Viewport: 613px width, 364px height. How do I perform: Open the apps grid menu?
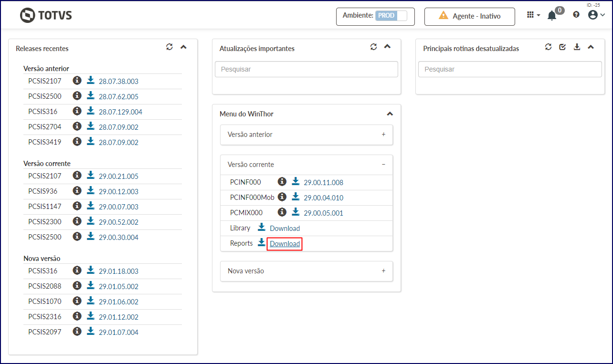point(533,15)
